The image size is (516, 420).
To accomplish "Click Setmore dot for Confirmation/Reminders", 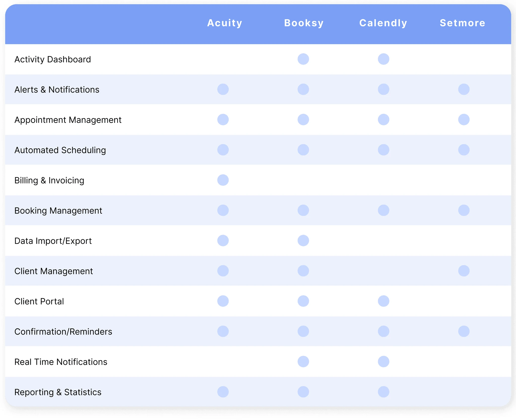I will pyautogui.click(x=464, y=331).
